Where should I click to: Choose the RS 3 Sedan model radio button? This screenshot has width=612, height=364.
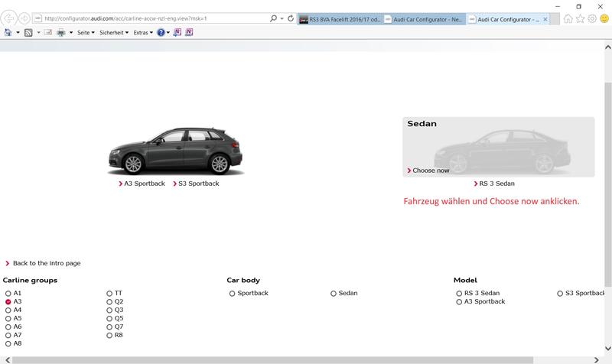tap(458, 294)
